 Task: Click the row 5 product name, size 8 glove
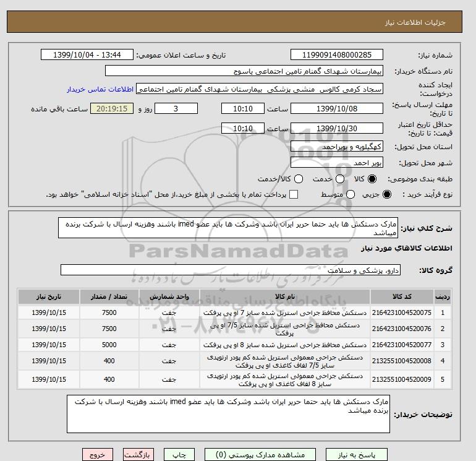285,380
